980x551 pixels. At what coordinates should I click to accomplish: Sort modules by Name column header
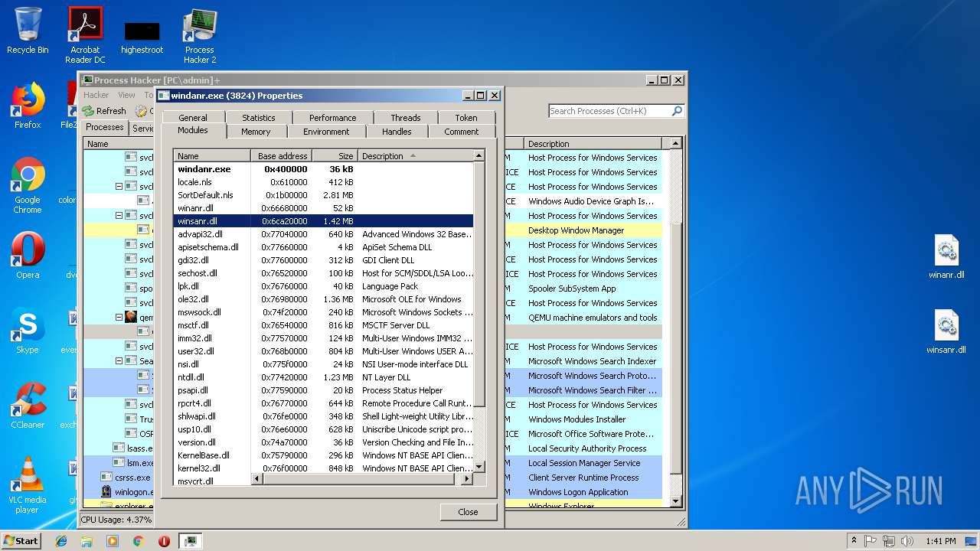coord(212,156)
